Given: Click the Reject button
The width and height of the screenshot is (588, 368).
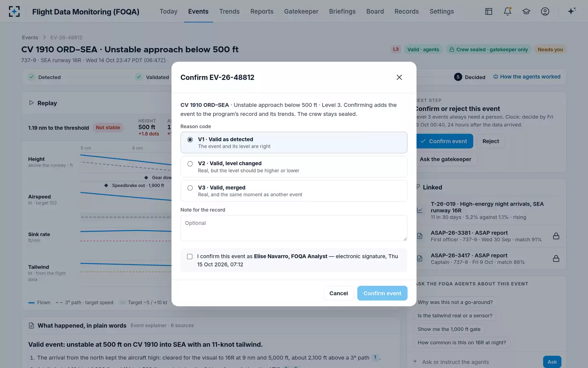Looking at the screenshot, I should [x=490, y=141].
